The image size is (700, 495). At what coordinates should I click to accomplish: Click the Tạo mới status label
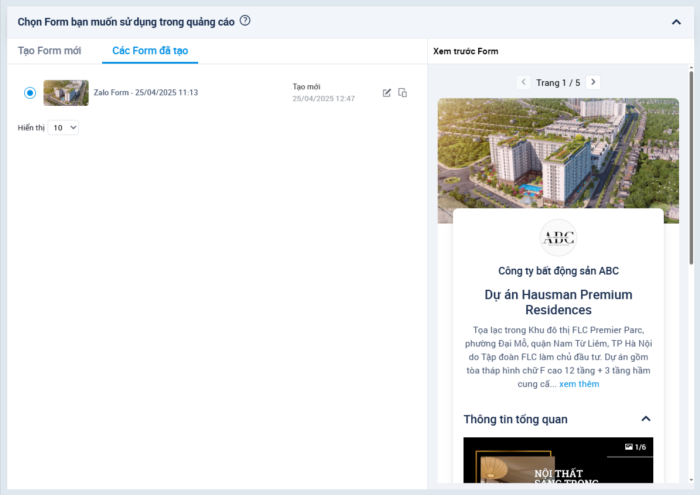(x=306, y=87)
